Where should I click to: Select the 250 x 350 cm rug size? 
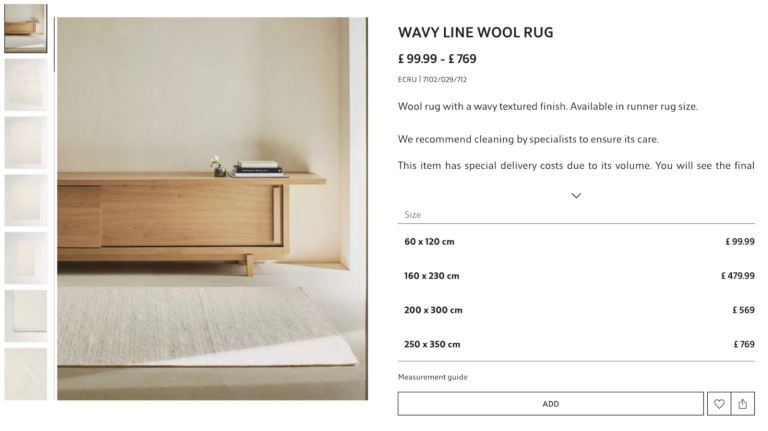(578, 344)
